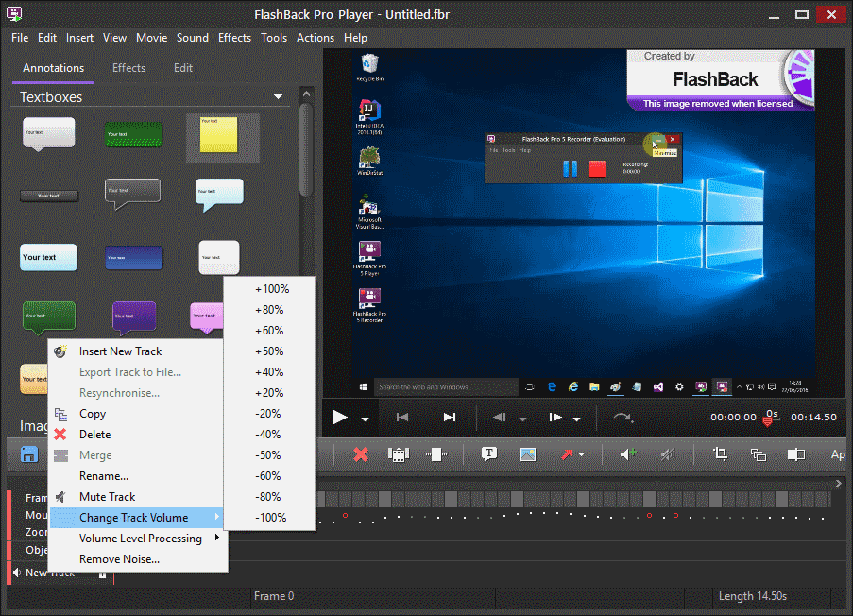Screen dimensions: 853x616
Task: Select the purple speech bubble textbox style
Action: (x=134, y=317)
